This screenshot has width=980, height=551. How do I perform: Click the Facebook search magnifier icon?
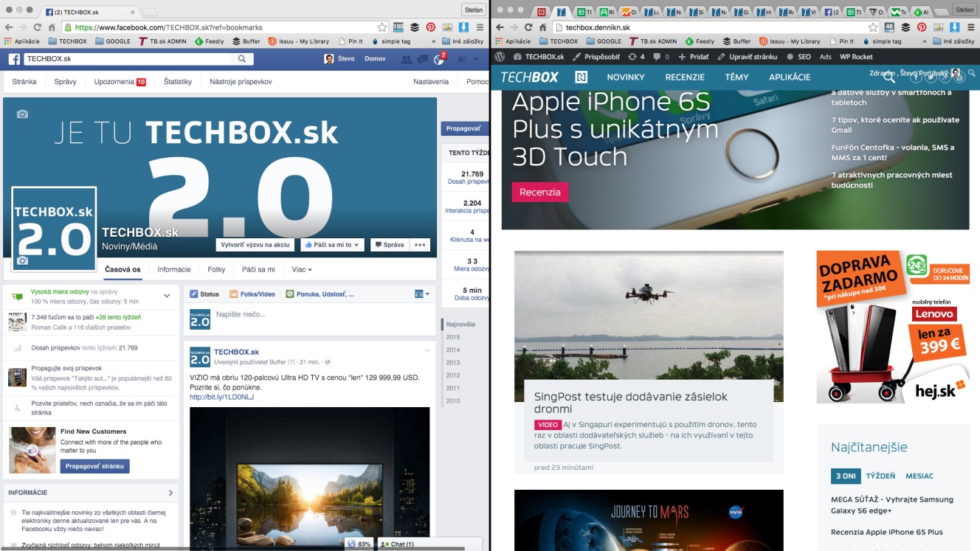pos(241,58)
